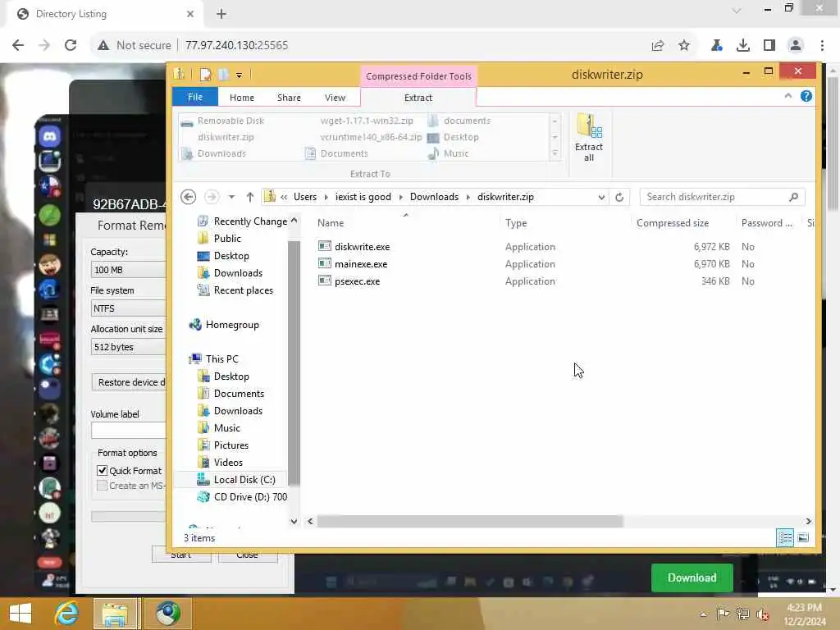Click the Extract all icon
Screen dimensions: 840x630
[x=589, y=137]
